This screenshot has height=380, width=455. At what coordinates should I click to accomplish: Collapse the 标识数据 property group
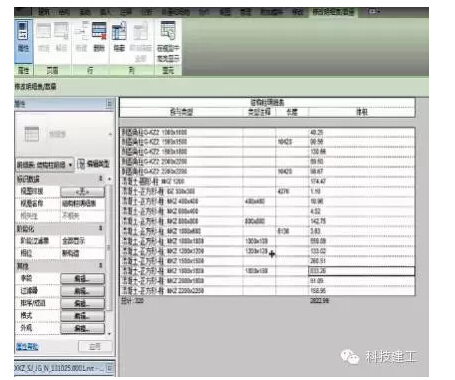tap(101, 179)
